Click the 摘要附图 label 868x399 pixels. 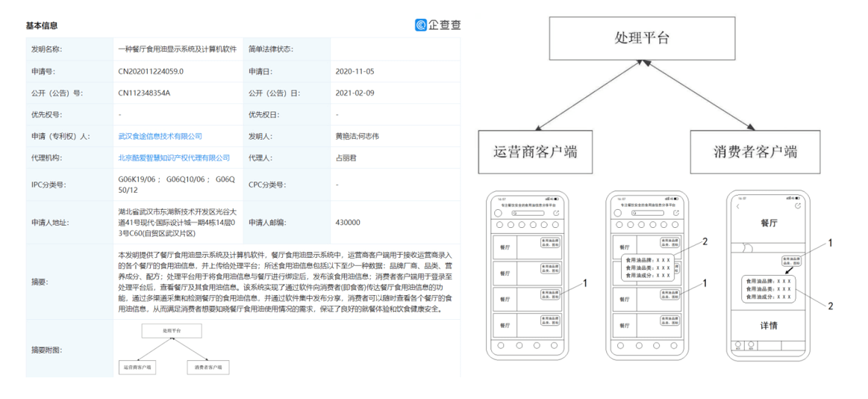click(46, 350)
